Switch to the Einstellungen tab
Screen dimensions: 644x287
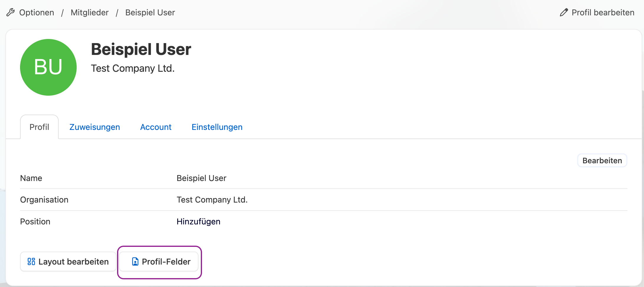tap(217, 127)
